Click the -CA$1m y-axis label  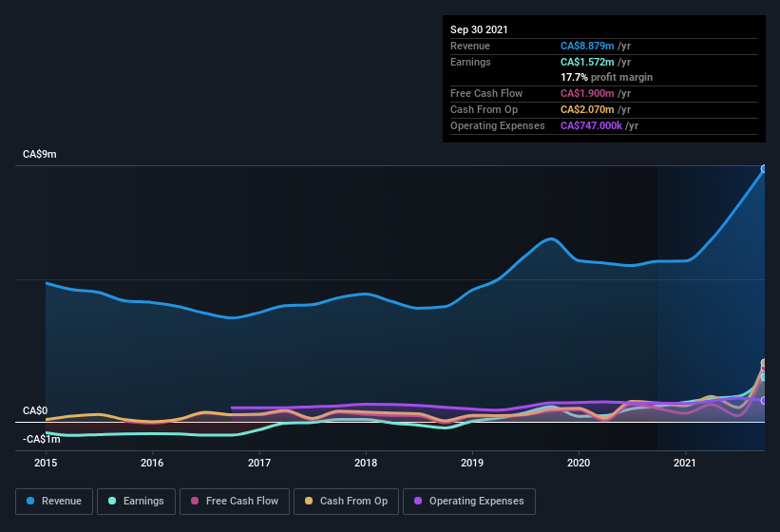click(41, 439)
